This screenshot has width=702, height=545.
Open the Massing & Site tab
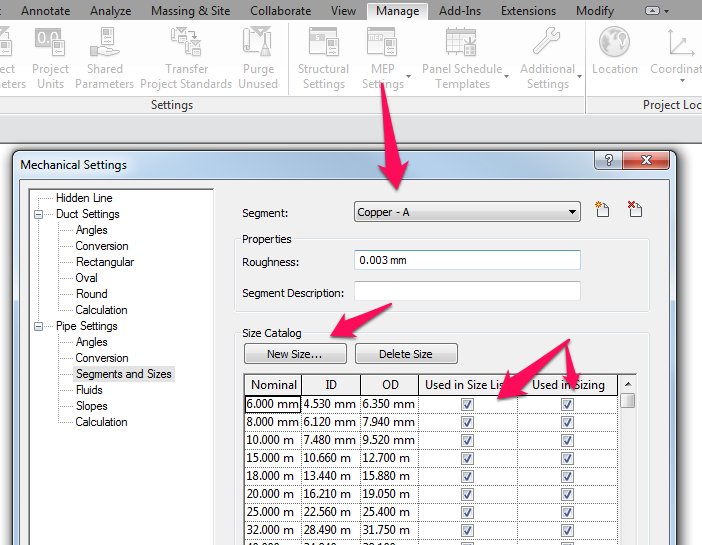[191, 11]
